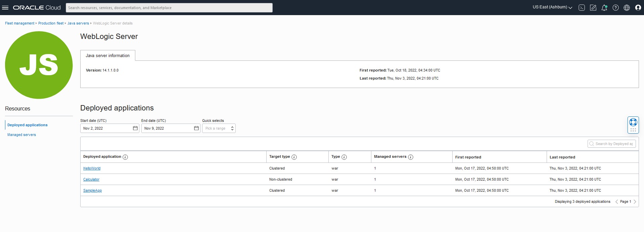Open the support lifebuoy widget
Screen dimensions: 644x232
click(x=633, y=122)
